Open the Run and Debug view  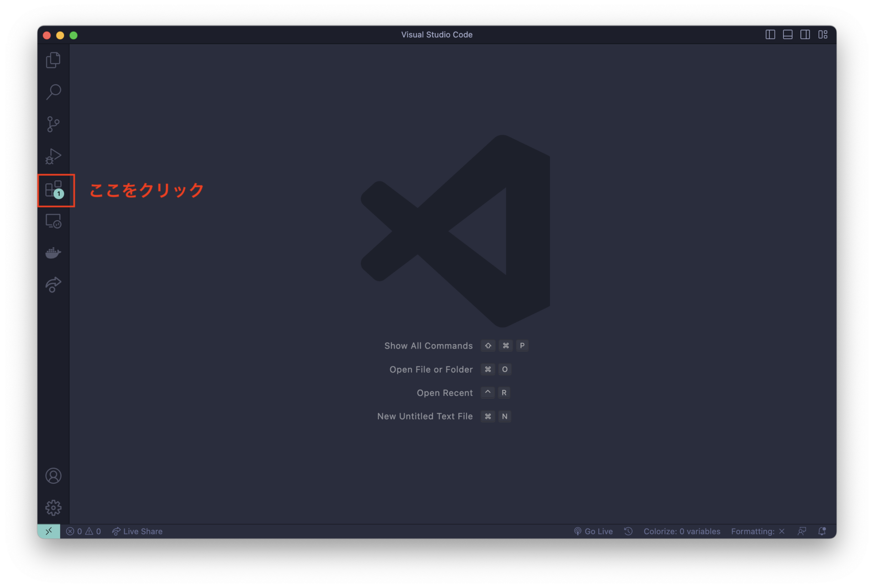tap(53, 157)
